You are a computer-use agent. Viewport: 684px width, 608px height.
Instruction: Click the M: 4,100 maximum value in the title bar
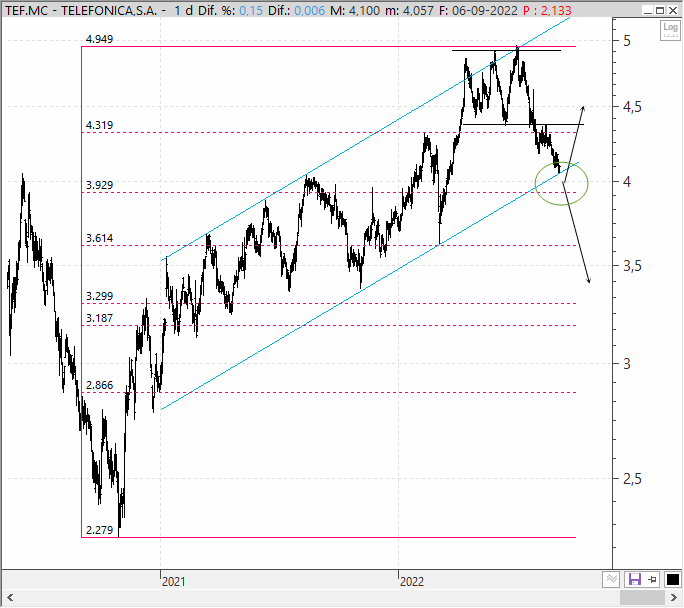[355, 10]
